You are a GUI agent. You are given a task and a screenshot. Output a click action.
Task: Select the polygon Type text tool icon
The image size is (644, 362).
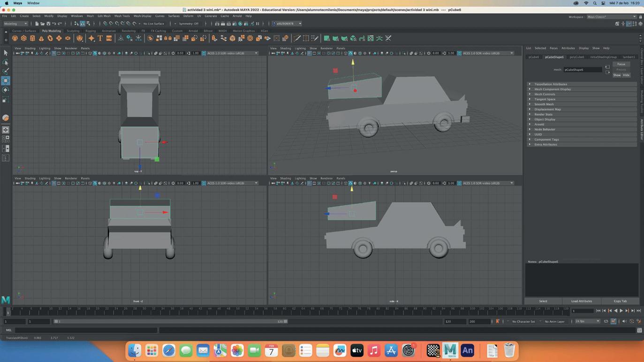(100, 38)
